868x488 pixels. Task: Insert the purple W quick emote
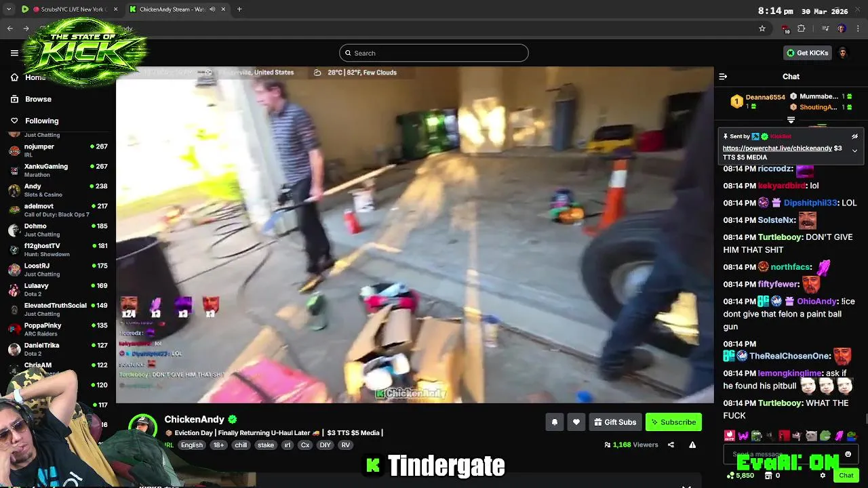coord(743,436)
